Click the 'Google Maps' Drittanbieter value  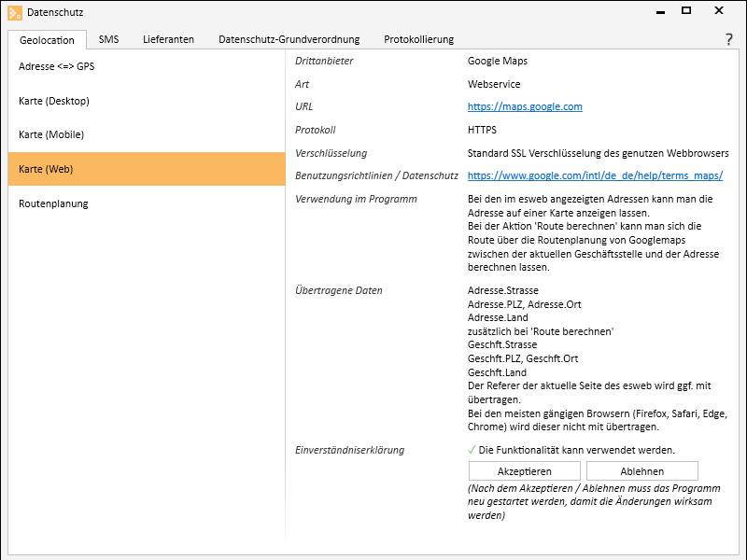pos(498,61)
